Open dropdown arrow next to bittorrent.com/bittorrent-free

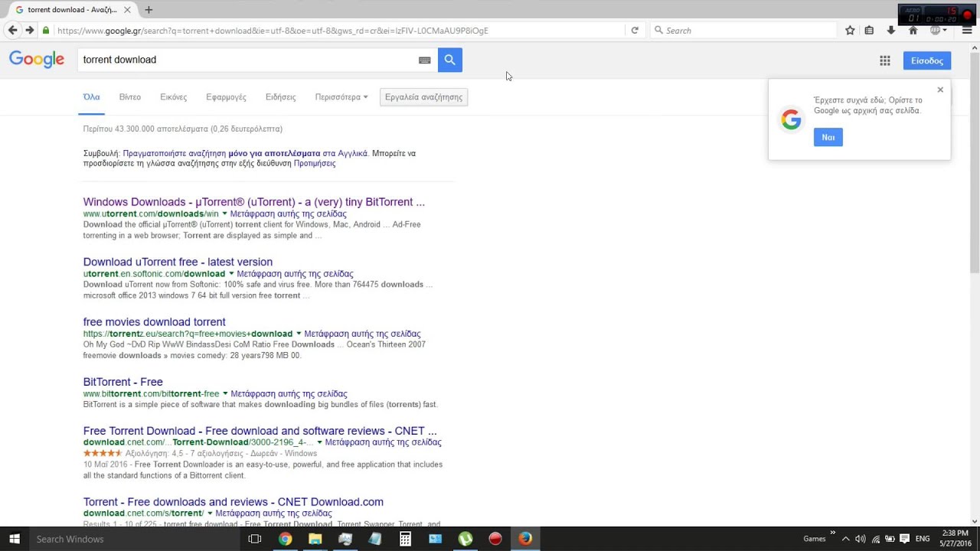coord(225,393)
